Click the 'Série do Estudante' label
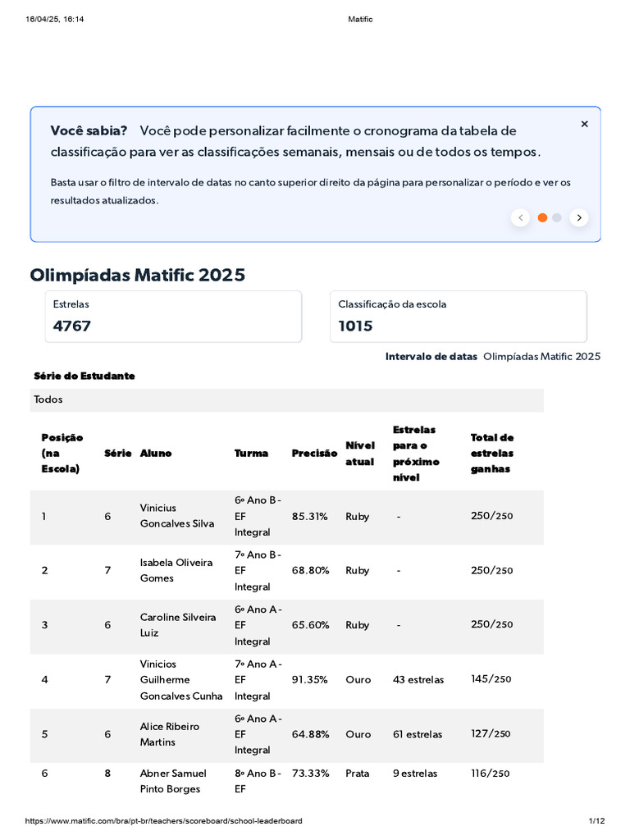 tap(84, 376)
